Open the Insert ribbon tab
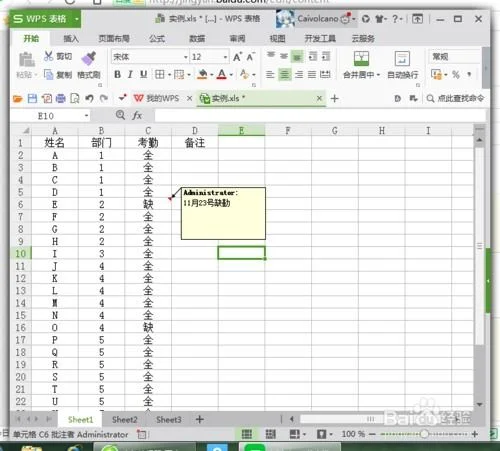This screenshot has height=451, width=500. pos(71,38)
